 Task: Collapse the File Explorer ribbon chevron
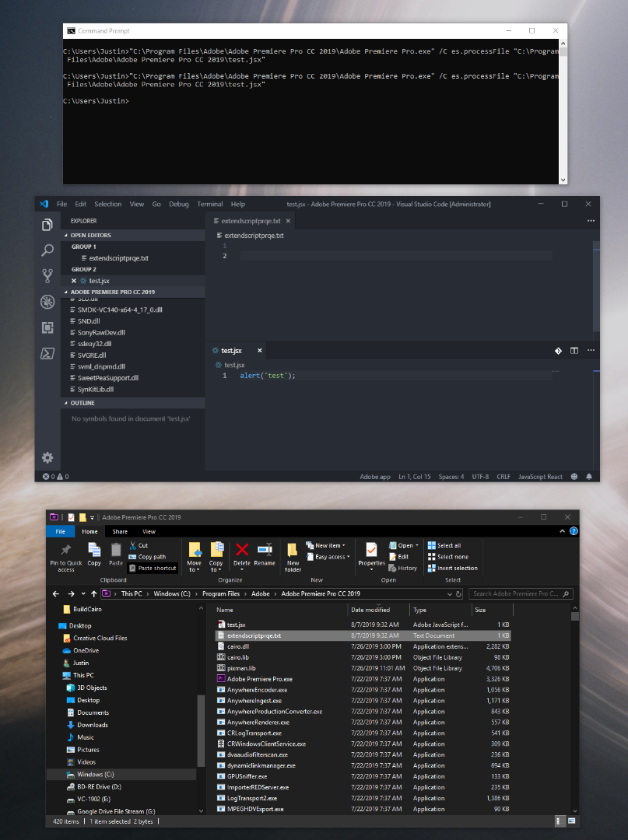click(x=562, y=531)
